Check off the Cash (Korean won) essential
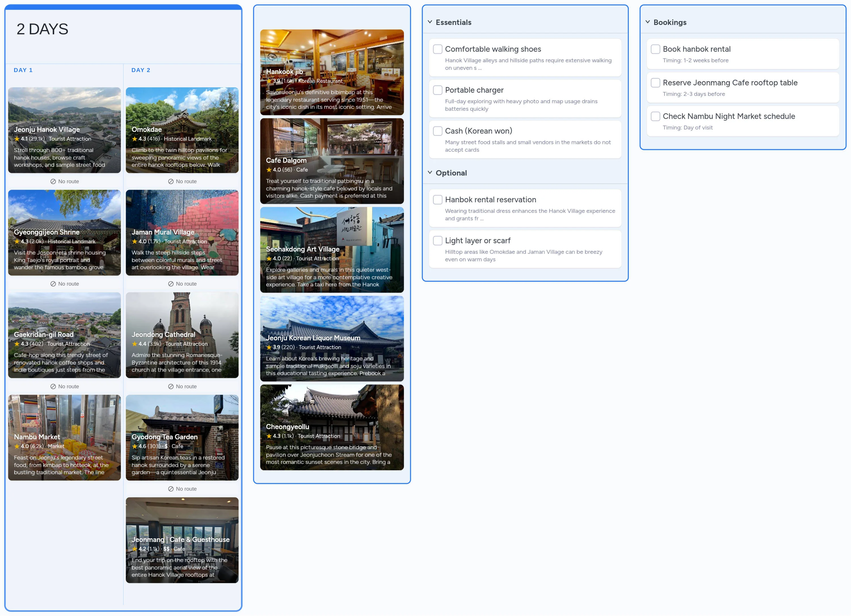 tap(437, 131)
